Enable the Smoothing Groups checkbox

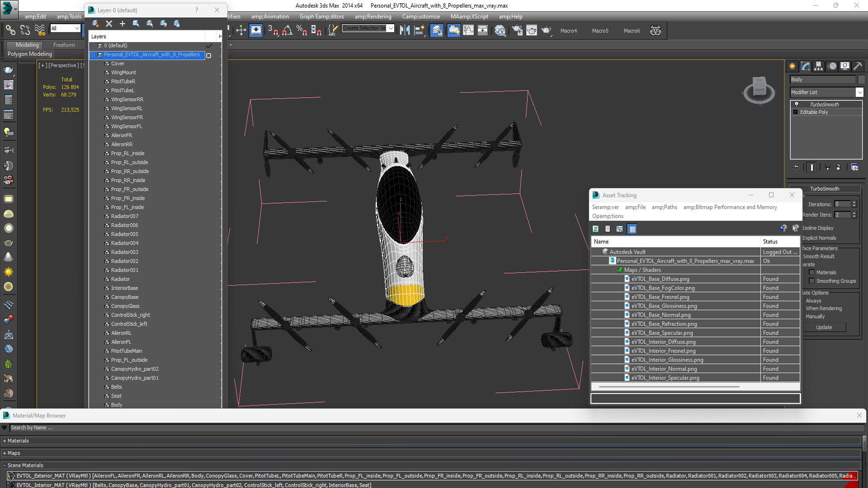click(x=811, y=281)
